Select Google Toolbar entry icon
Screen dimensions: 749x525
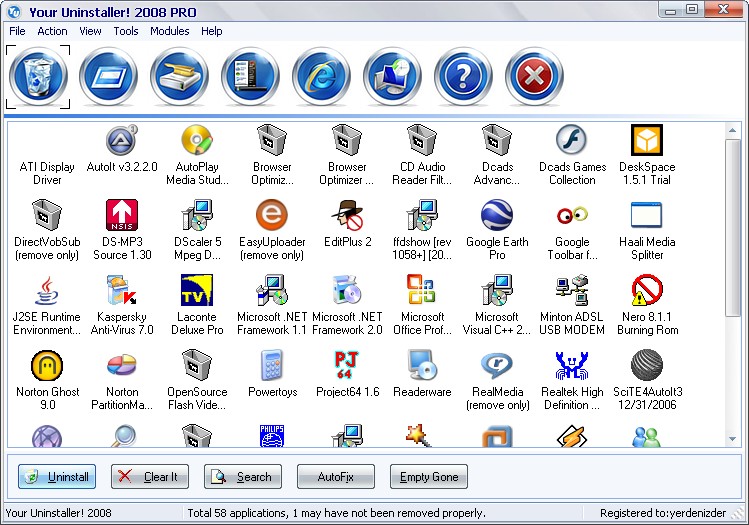click(572, 215)
